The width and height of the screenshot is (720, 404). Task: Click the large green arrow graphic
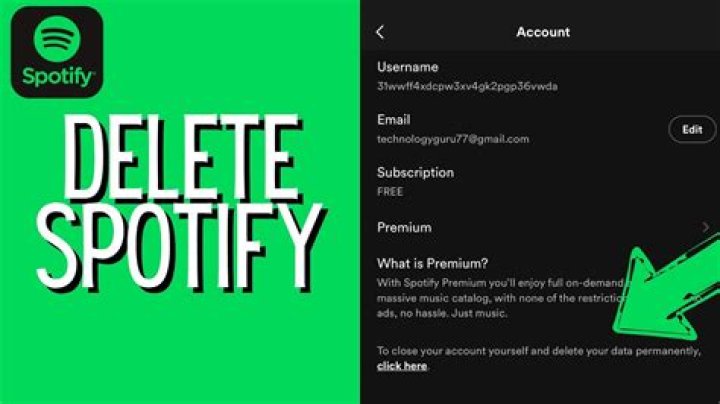click(666, 289)
